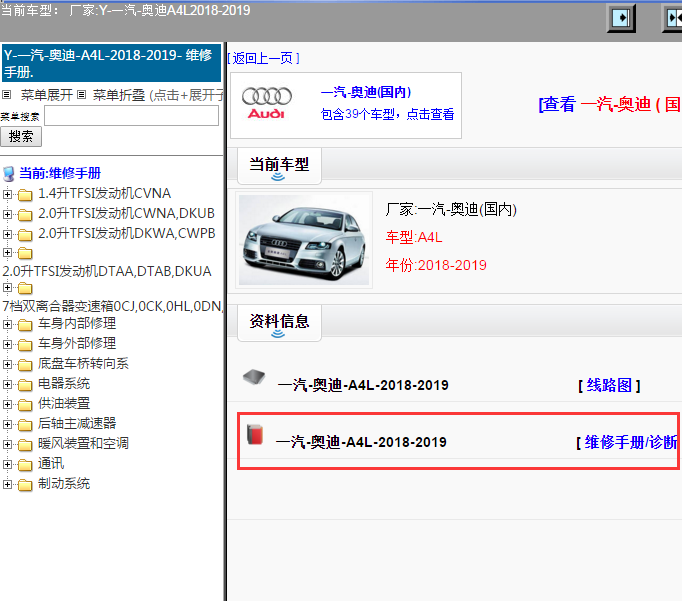This screenshot has height=601, width=682.
Task: Expand the 电器系统 node
Action: pyautogui.click(x=7, y=384)
